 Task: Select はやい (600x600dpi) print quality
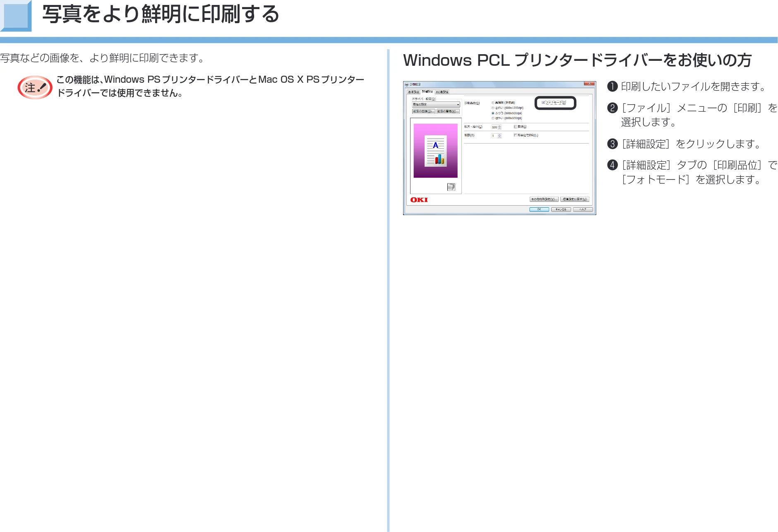tap(493, 118)
